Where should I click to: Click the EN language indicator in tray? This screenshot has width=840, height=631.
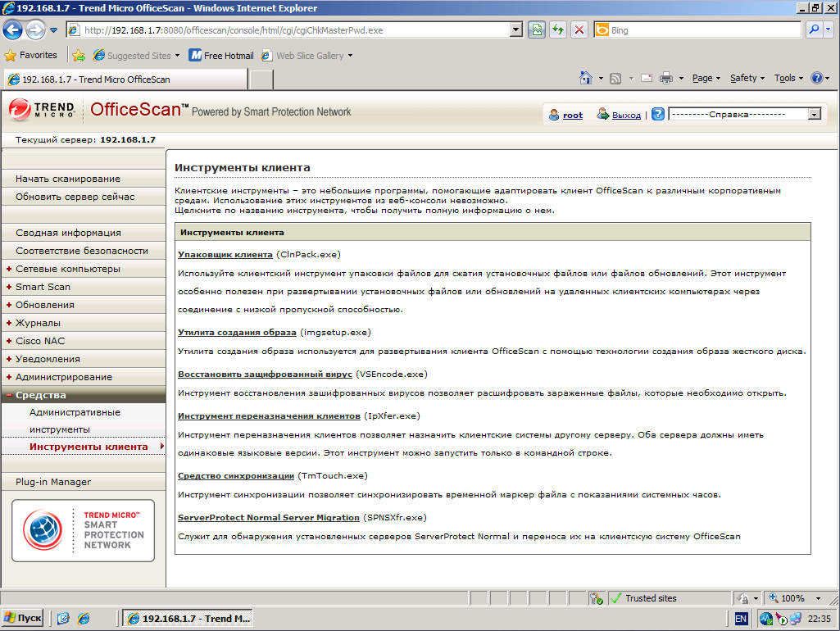click(740, 619)
